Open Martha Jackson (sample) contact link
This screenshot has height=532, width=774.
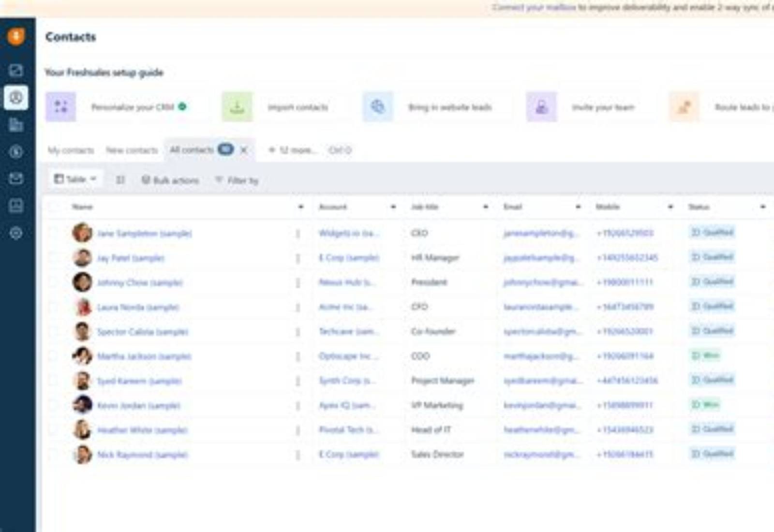click(x=144, y=356)
